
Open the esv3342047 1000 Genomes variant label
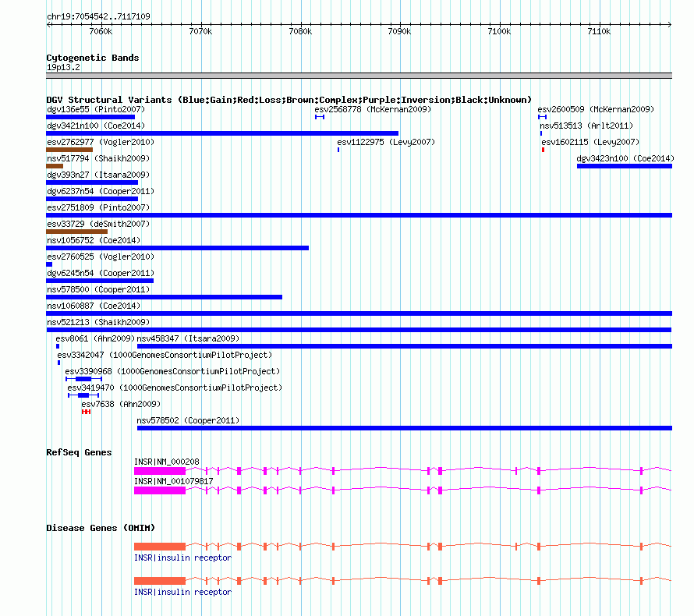pyautogui.click(x=165, y=355)
